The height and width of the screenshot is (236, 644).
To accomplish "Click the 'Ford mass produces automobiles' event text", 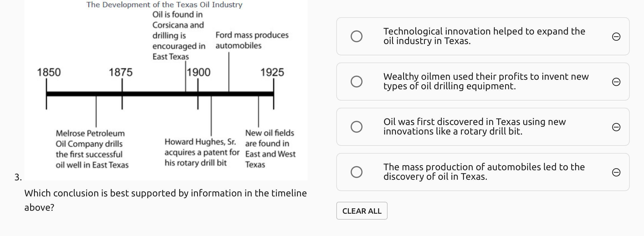I will pos(252,40).
